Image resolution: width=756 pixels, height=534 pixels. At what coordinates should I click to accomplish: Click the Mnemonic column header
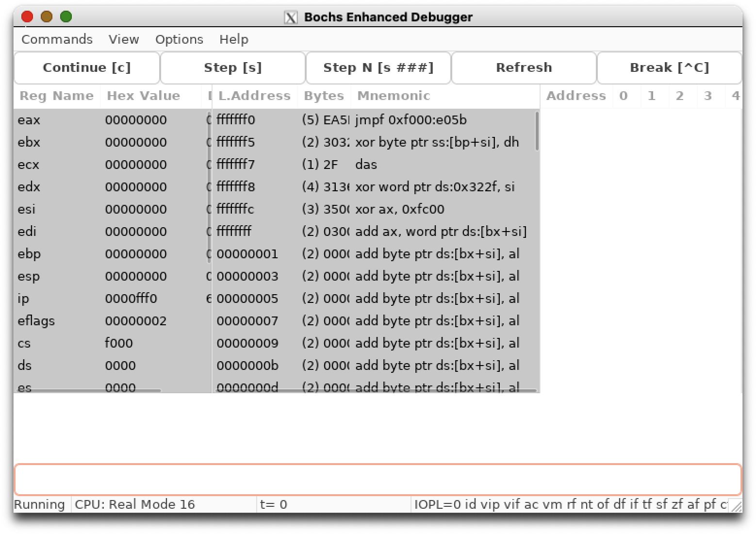click(393, 96)
